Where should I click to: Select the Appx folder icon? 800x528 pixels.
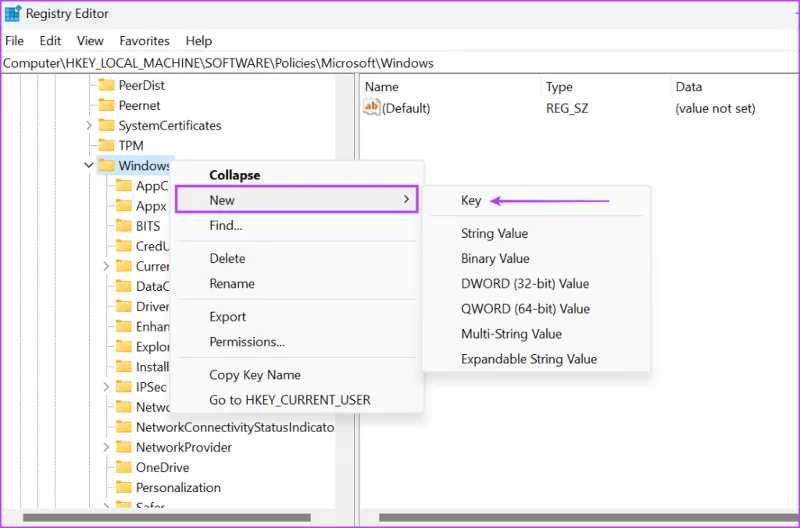[123, 206]
